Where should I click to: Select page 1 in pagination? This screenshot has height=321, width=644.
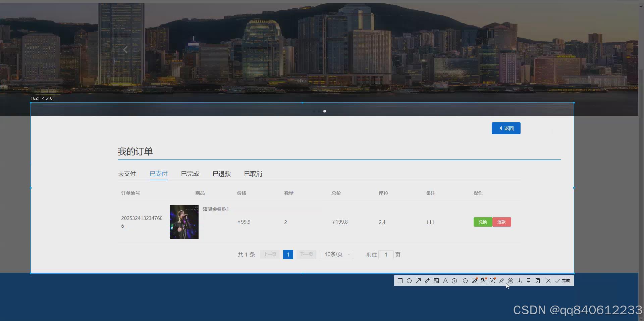click(x=288, y=255)
